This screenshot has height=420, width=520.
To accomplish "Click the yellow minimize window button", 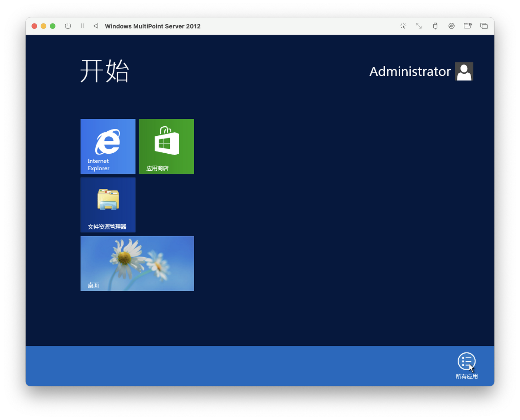I will tap(43, 26).
